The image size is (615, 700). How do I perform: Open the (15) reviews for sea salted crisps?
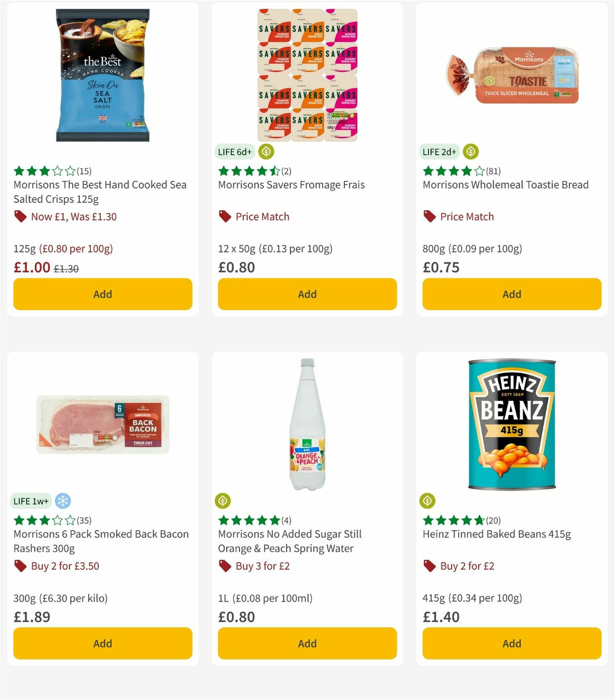(x=83, y=171)
